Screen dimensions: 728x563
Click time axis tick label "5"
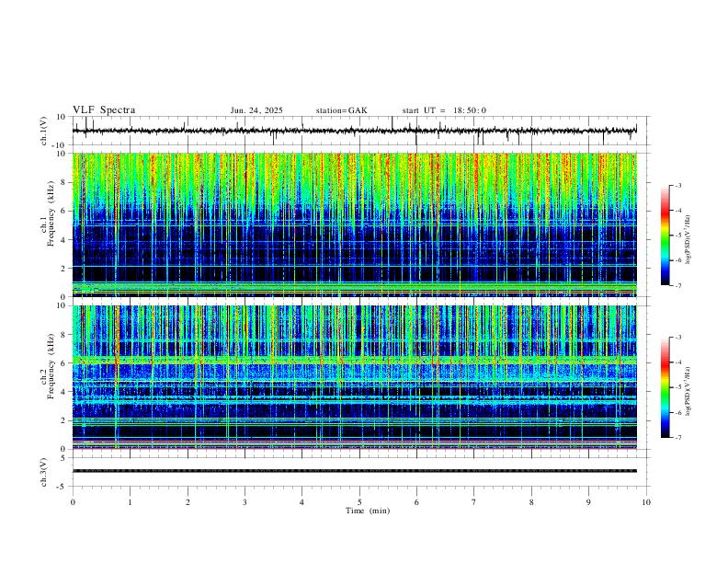tap(359, 502)
